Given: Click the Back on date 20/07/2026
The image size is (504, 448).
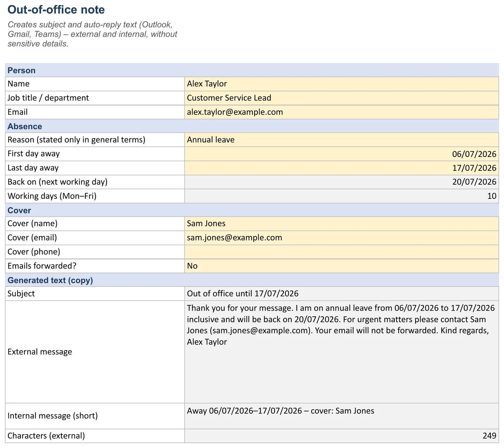Looking at the screenshot, I should click(x=341, y=182).
